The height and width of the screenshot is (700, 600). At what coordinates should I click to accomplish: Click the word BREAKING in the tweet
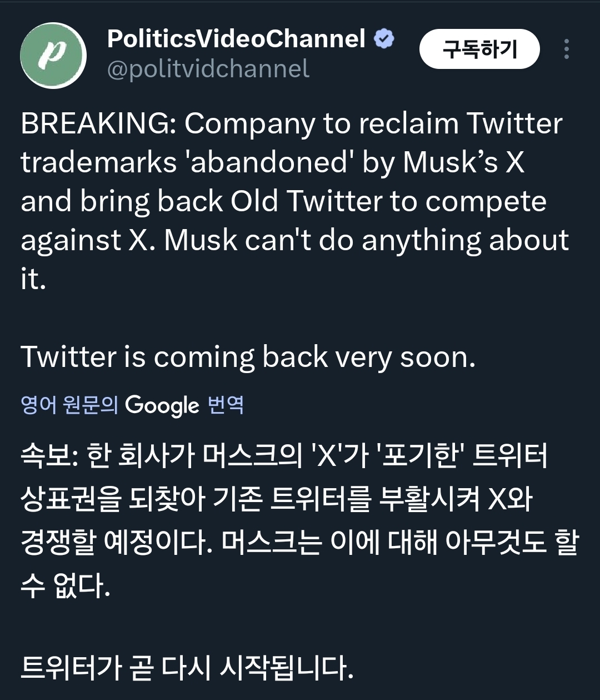[x=98, y=123]
